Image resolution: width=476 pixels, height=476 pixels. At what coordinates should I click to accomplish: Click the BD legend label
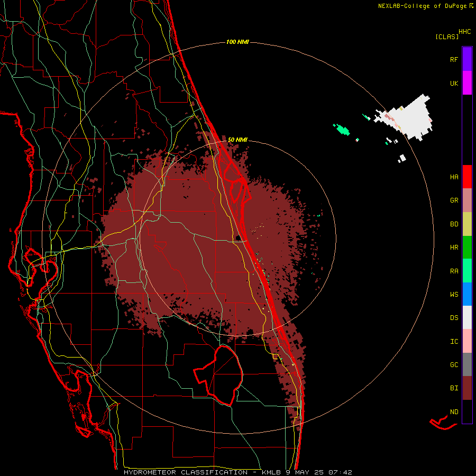coord(454,224)
